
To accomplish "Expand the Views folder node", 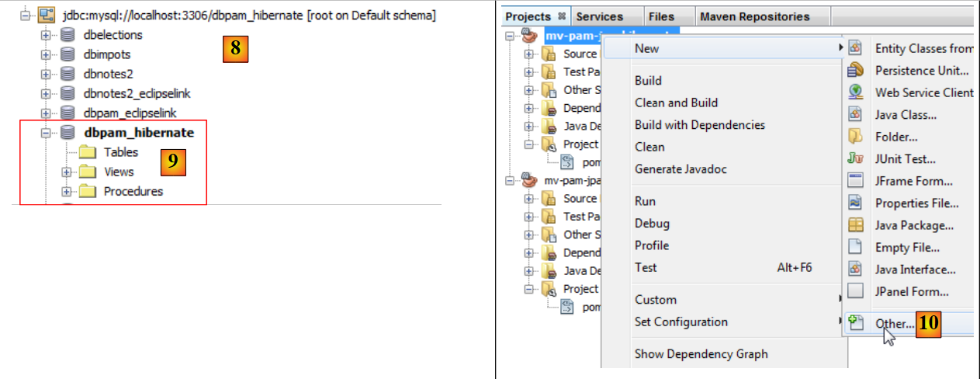I will click(67, 172).
